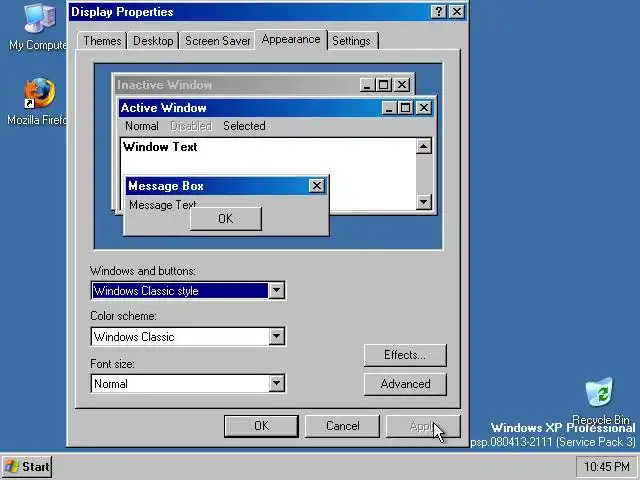The image size is (640, 480).
Task: Click the preview Message Box OK button
Action: (226, 219)
